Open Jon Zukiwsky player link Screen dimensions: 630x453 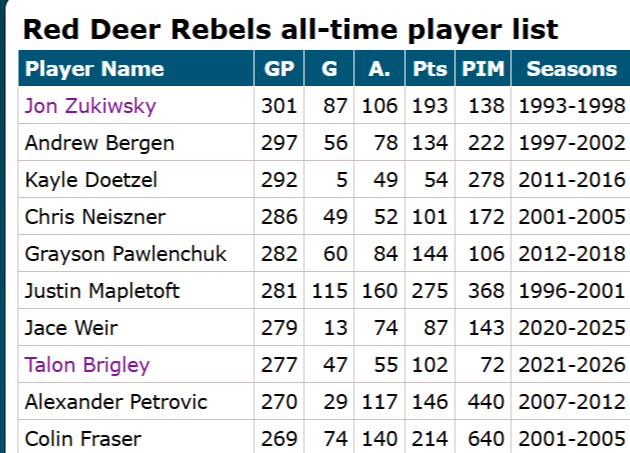tap(90, 106)
